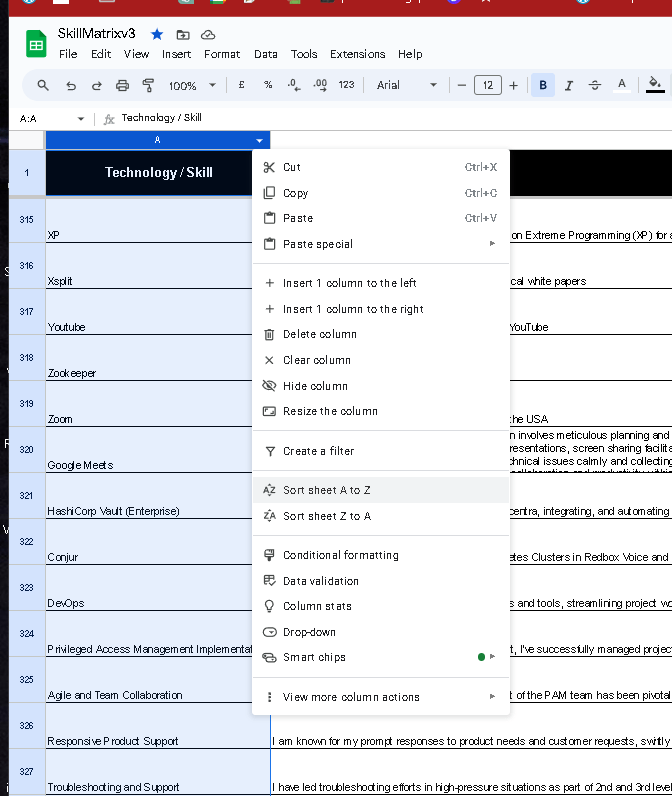The height and width of the screenshot is (796, 672).
Task: Undo the last action
Action: [71, 85]
